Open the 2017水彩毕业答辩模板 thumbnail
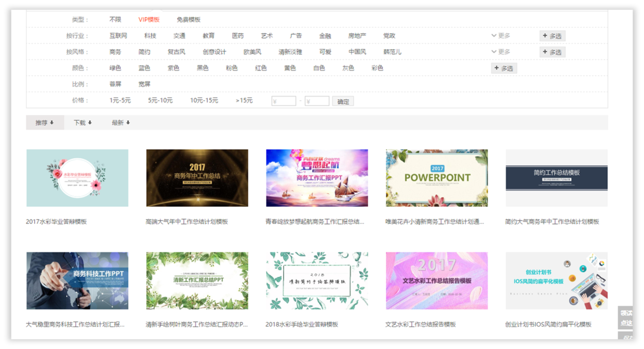644x349 pixels. tap(77, 177)
